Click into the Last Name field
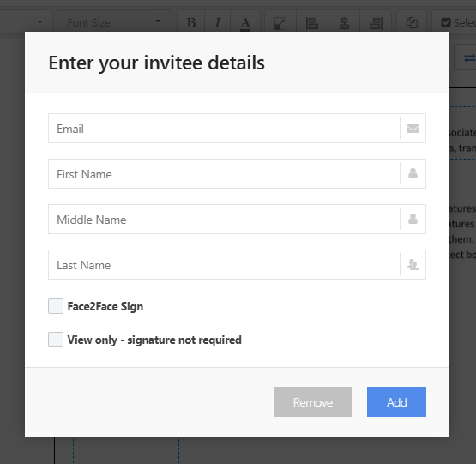This screenshot has height=464, width=476. pos(224,264)
